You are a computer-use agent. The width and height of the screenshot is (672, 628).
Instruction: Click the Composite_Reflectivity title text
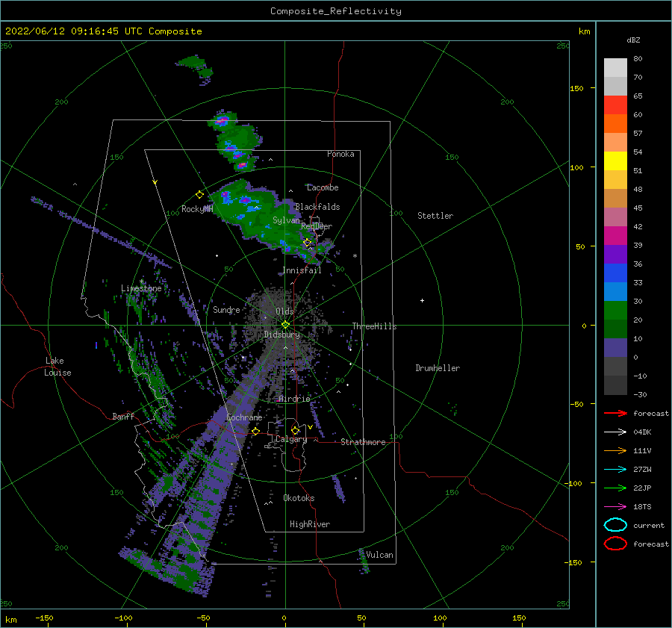point(336,11)
